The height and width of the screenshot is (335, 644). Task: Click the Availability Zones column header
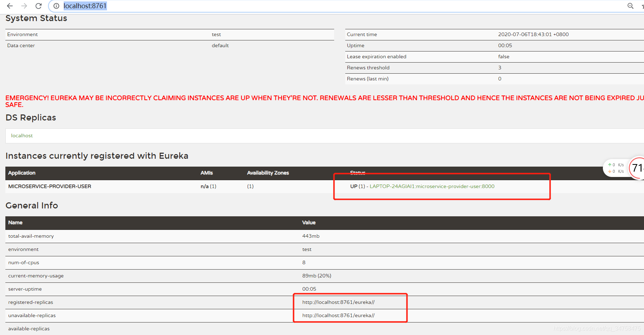coord(268,173)
